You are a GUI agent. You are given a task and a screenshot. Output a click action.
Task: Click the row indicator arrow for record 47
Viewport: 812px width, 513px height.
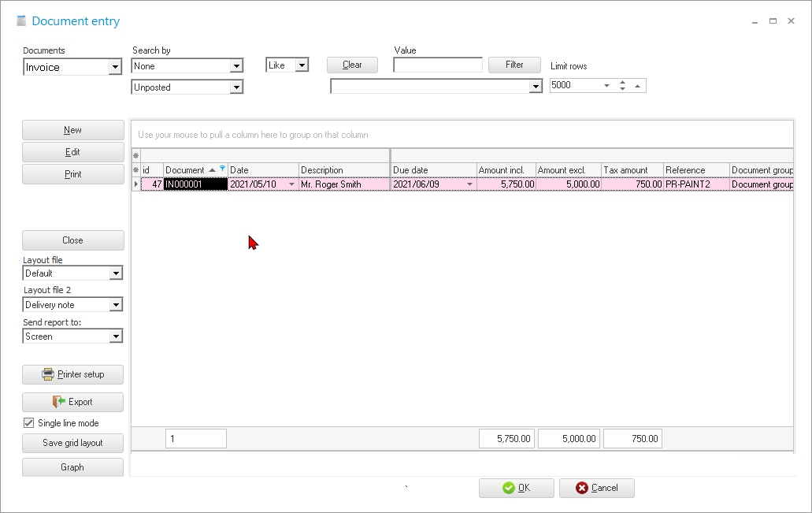click(135, 184)
